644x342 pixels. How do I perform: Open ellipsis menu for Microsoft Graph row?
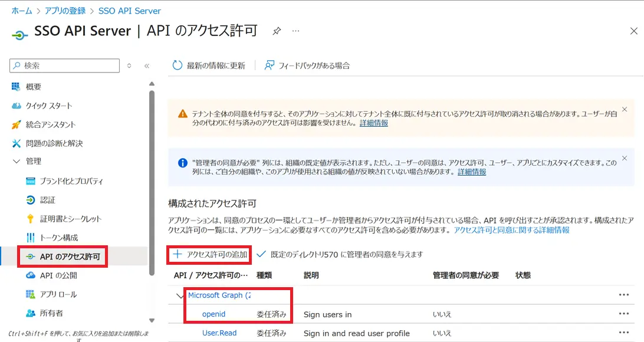pos(624,295)
